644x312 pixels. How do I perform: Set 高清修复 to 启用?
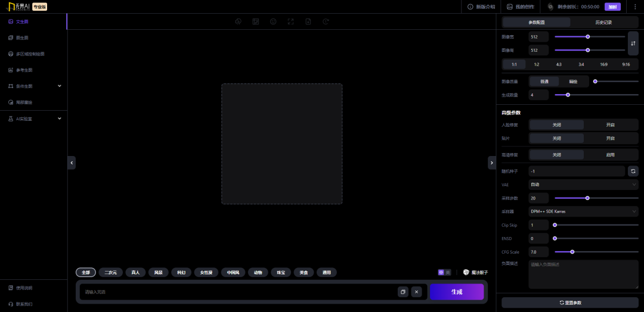pyautogui.click(x=611, y=155)
